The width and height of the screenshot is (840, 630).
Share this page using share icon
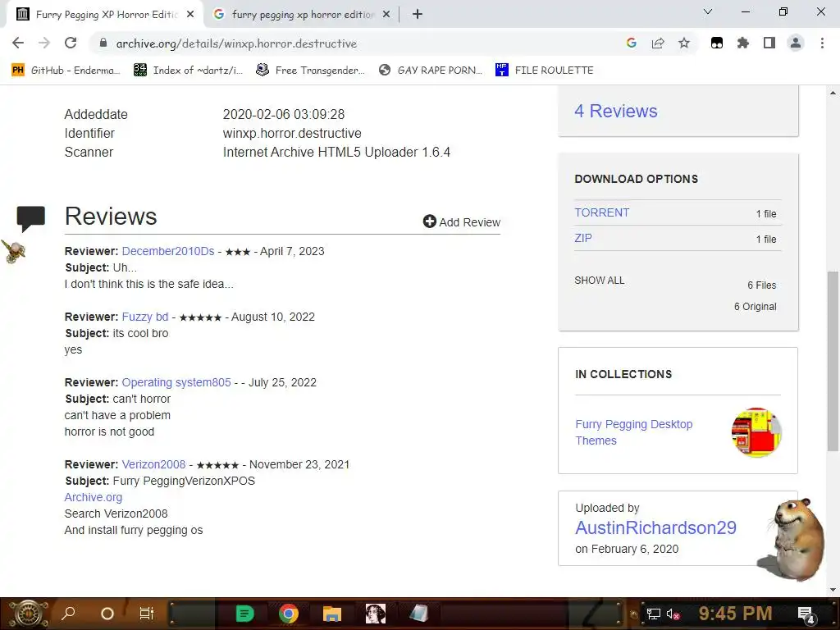click(x=658, y=43)
